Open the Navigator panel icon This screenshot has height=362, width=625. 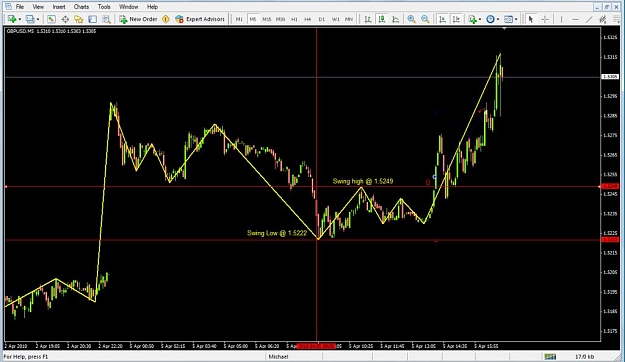point(79,19)
